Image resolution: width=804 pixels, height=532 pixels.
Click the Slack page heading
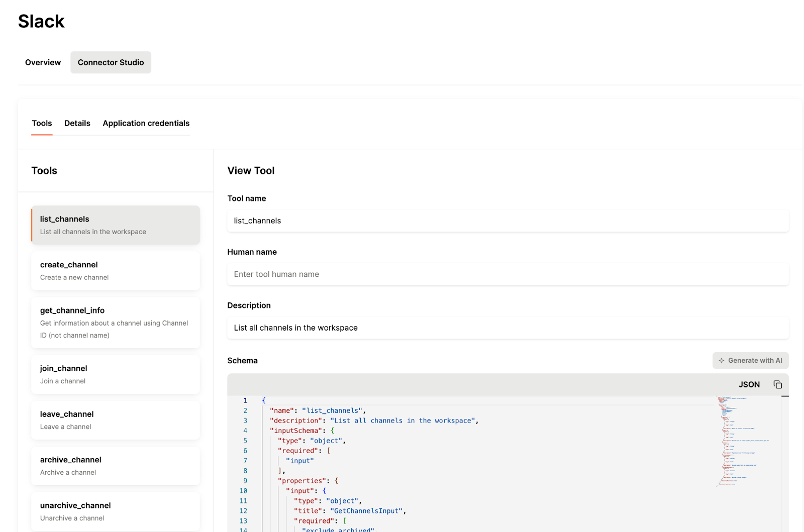(x=41, y=21)
